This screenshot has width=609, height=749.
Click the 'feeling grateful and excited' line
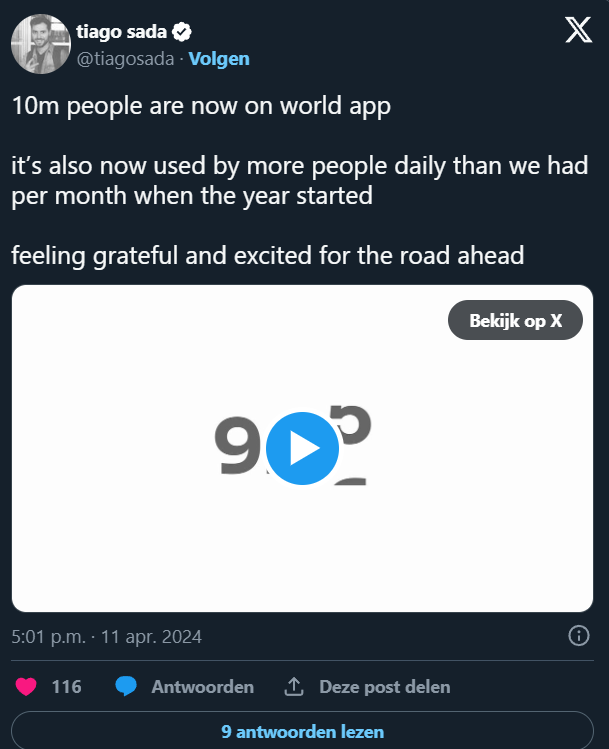(x=268, y=255)
